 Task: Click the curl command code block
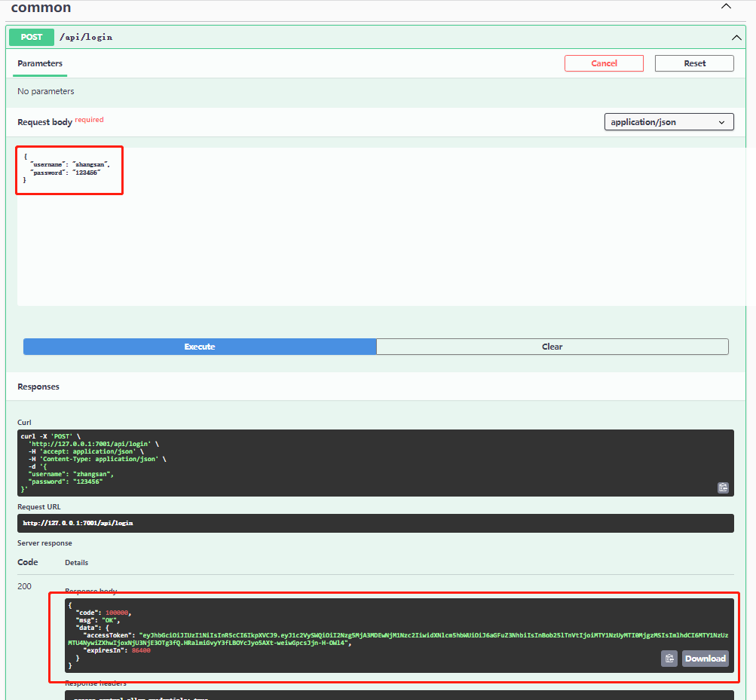coord(375,463)
